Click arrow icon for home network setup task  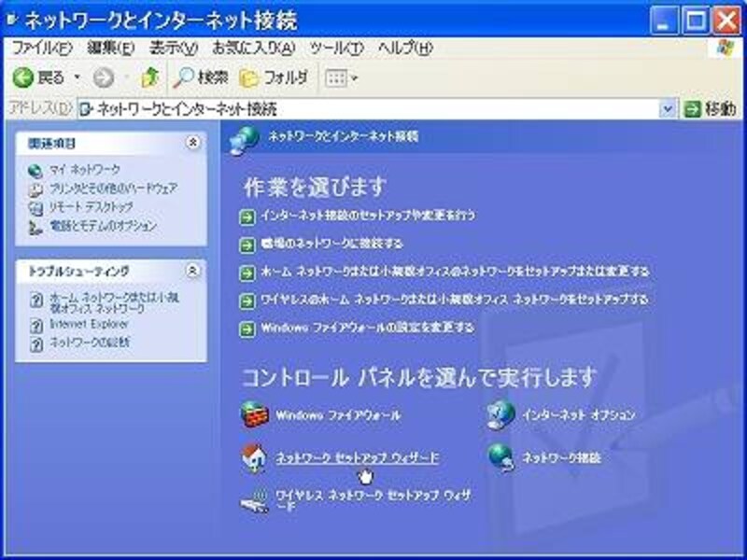(x=247, y=273)
